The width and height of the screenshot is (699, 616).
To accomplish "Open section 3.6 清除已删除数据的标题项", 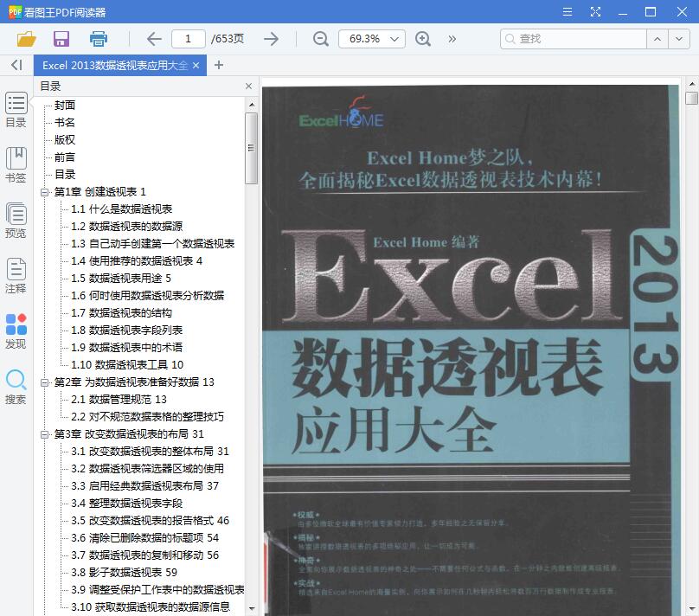I will 145,538.
